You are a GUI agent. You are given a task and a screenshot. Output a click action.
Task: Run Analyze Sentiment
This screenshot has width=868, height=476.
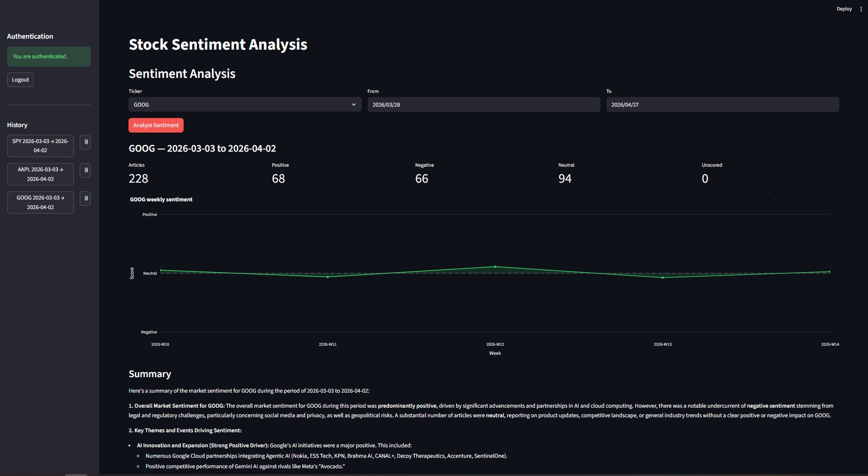(x=156, y=125)
